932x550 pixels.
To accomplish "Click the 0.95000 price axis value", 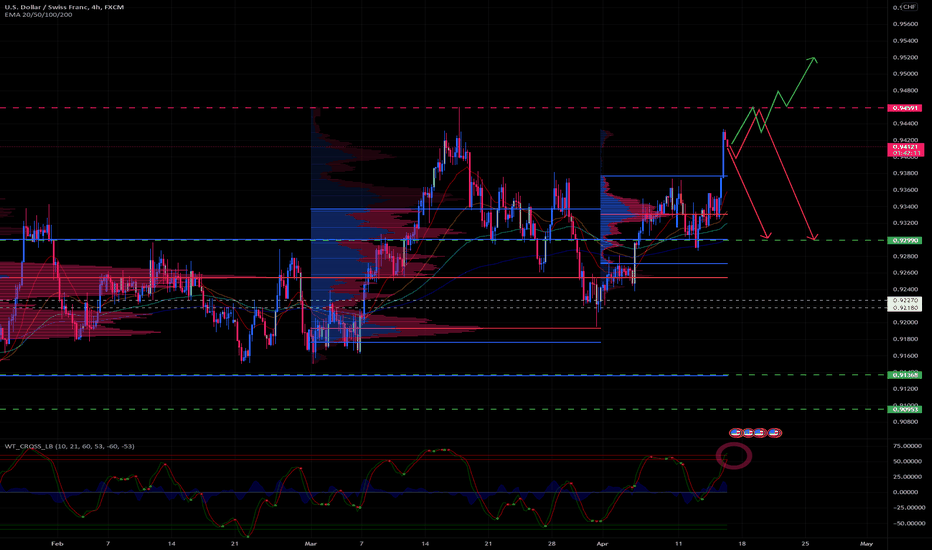I will point(905,74).
